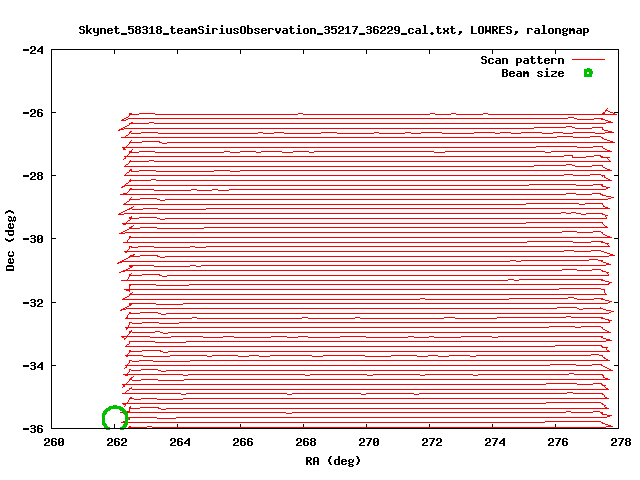This screenshot has width=640, height=480.
Task: Click the y-axis tick label -36
Action: tap(33, 429)
